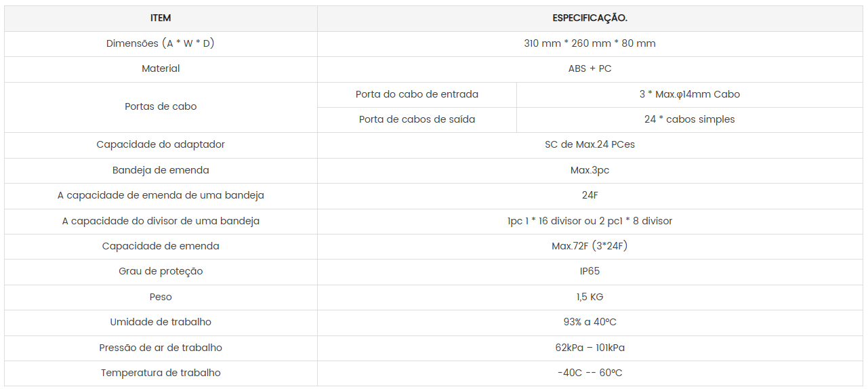
Task: Select the Bandeja de emenda label
Action: 161,170
